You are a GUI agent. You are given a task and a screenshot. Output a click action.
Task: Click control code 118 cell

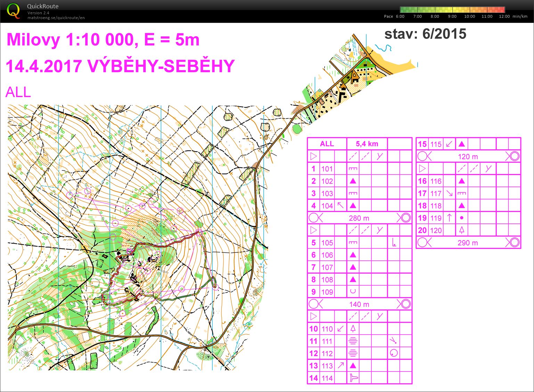tap(436, 206)
